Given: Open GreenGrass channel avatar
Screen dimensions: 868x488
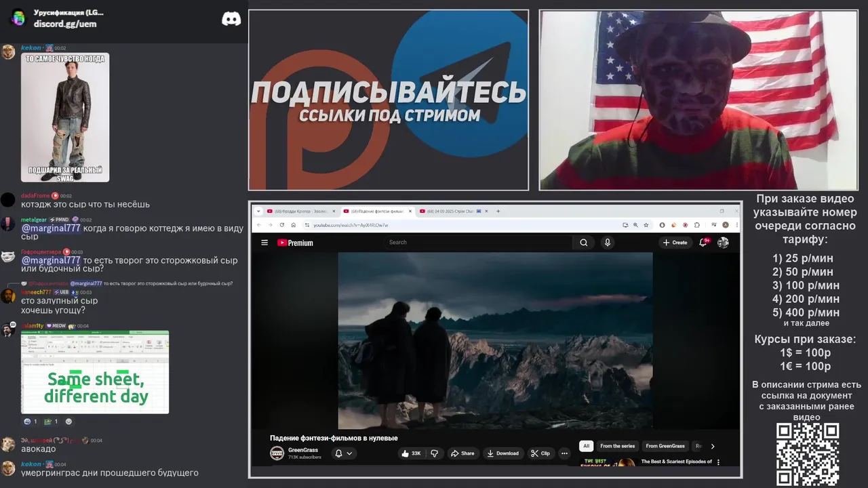Looking at the screenshot, I should 277,453.
